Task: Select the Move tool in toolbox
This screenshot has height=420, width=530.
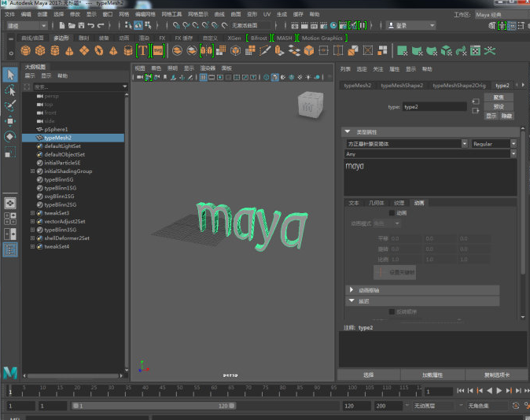Action: click(x=10, y=121)
